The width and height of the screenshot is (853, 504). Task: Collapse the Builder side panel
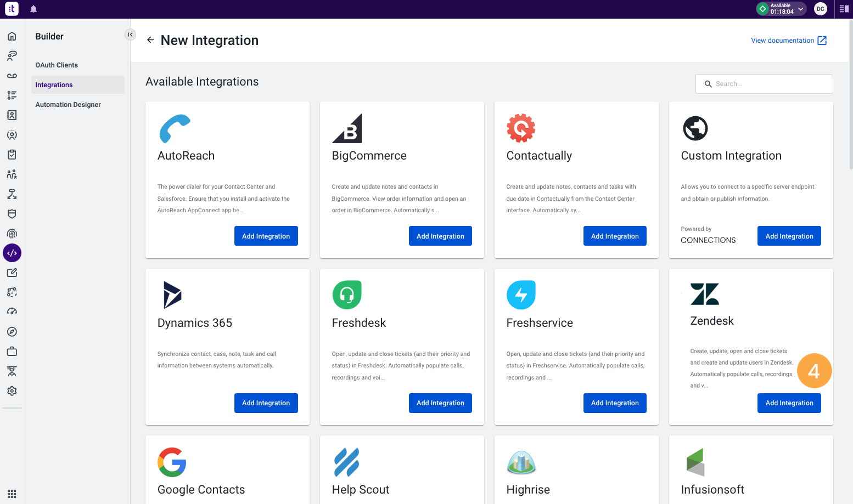tap(130, 35)
